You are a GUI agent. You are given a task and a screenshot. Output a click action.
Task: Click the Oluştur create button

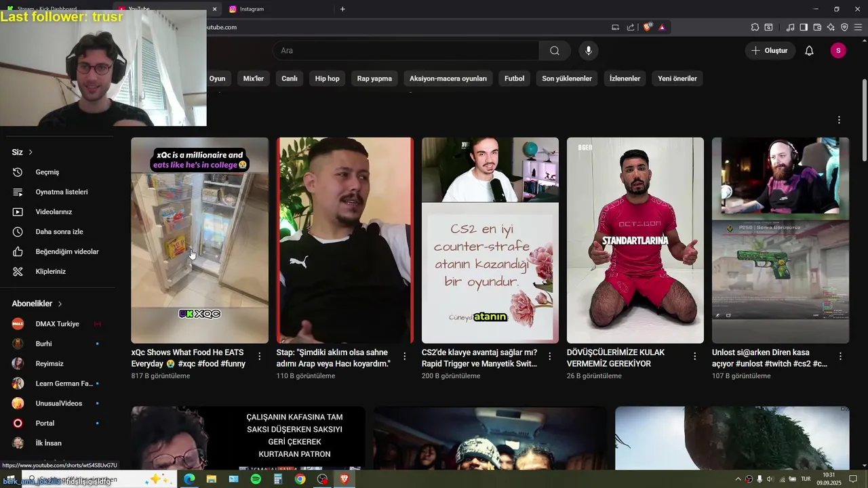(x=770, y=51)
